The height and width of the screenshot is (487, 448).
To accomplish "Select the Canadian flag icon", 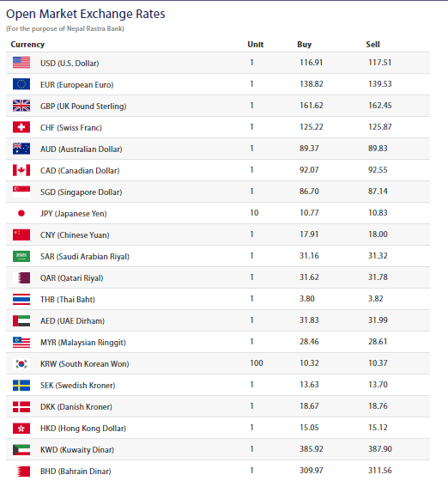I will [x=21, y=170].
